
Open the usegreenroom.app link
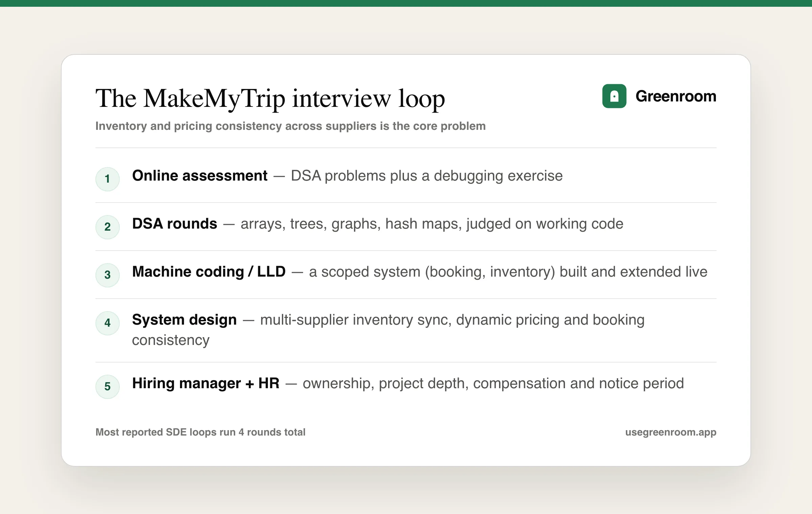coord(671,433)
